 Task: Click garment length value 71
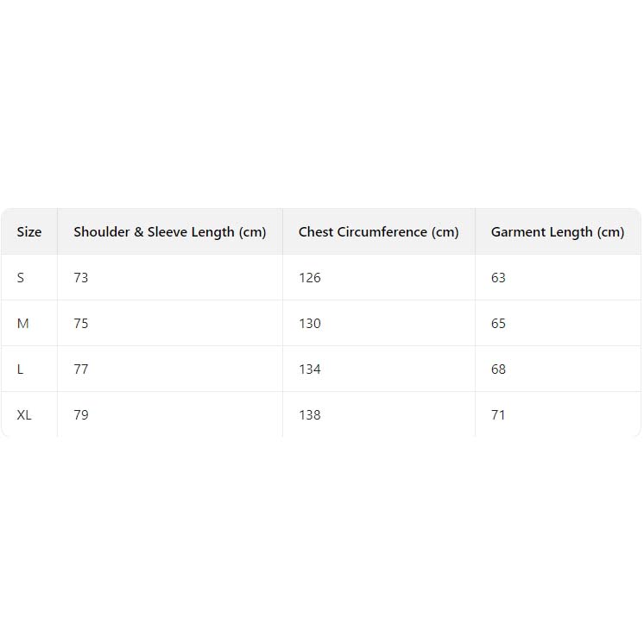click(x=498, y=415)
